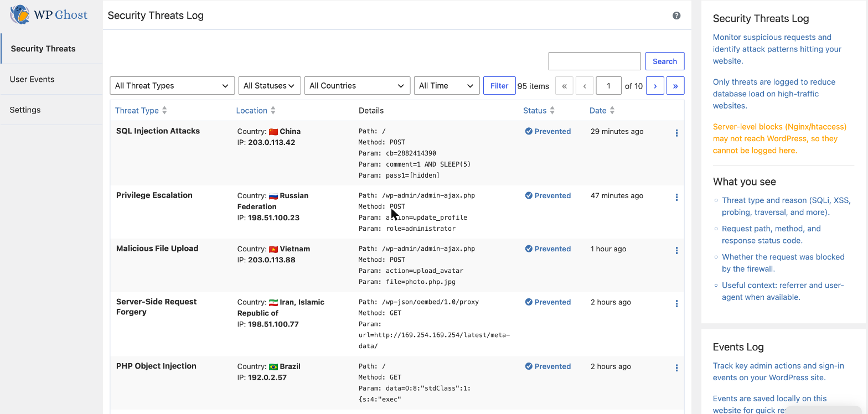Click the China flag icon
The width and height of the screenshot is (868, 414).
coord(273,132)
